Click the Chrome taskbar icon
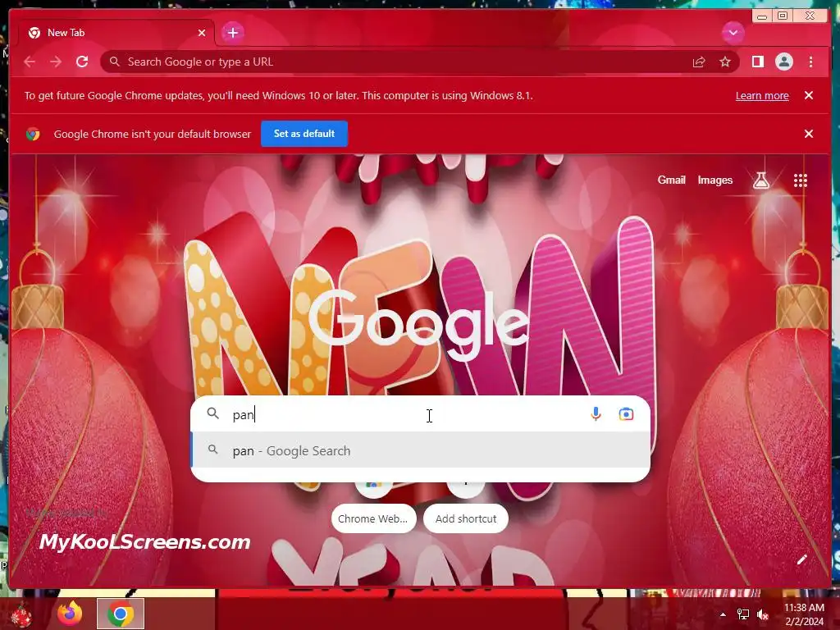Image resolution: width=840 pixels, height=630 pixels. 121,614
